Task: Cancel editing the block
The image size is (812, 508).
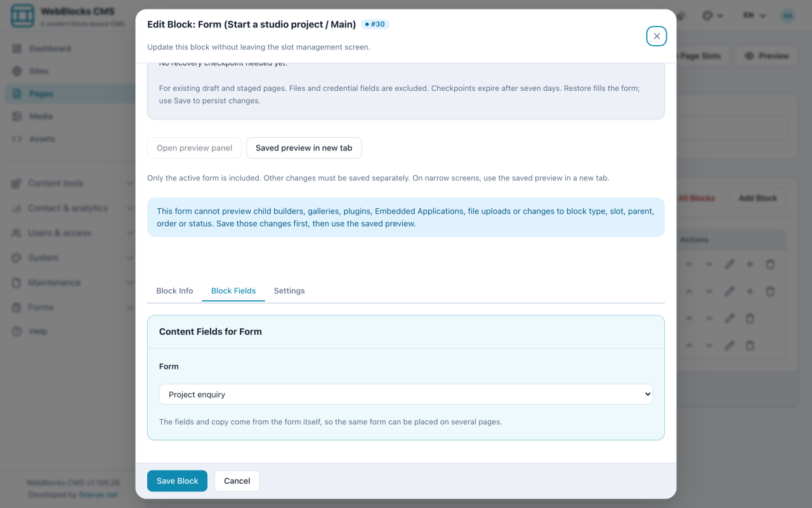Action: pyautogui.click(x=237, y=481)
